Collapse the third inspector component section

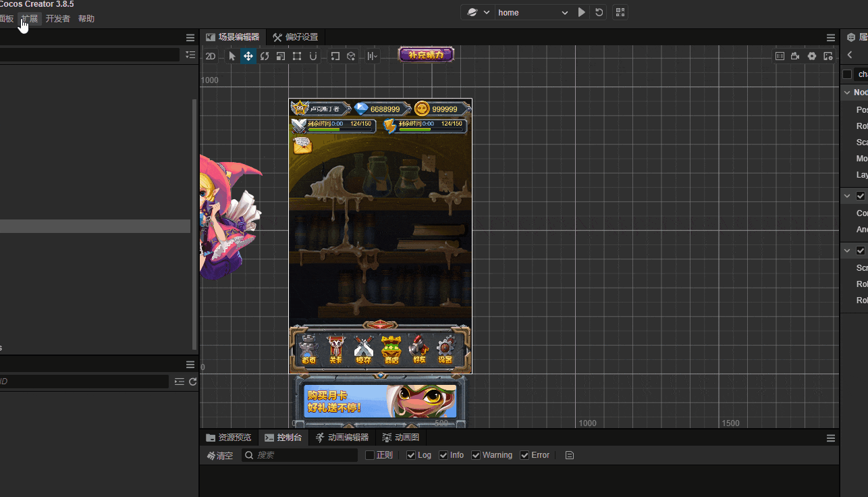point(847,251)
